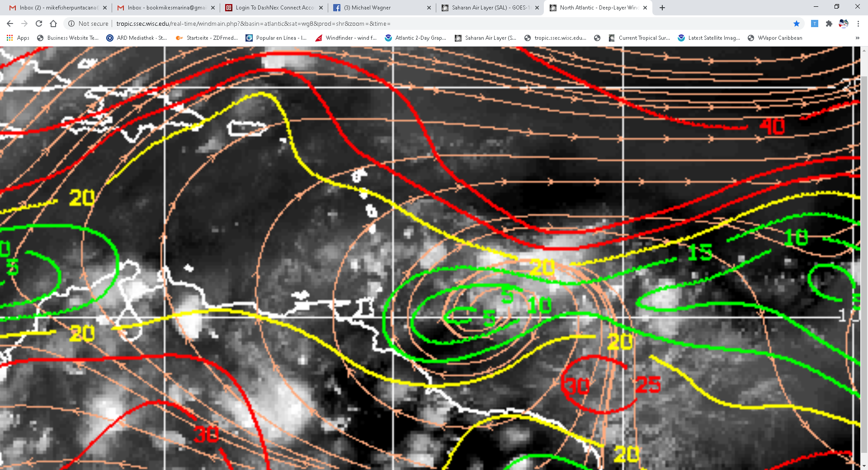Open Saharan Air Layer (S... bookmark

coord(486,38)
